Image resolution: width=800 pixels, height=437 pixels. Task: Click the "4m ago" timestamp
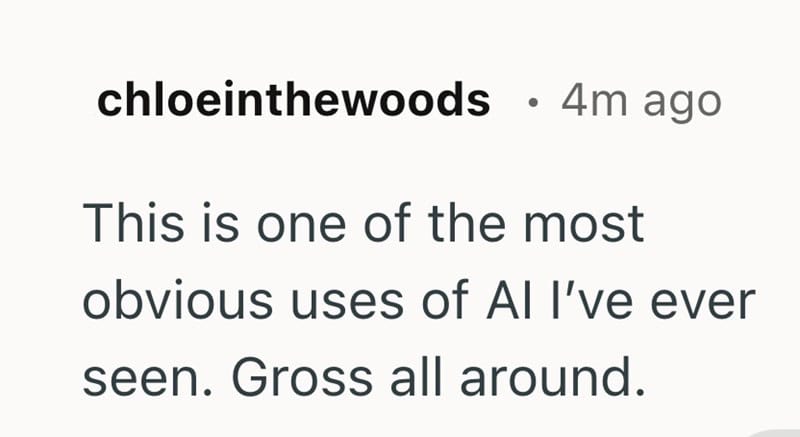pyautogui.click(x=640, y=101)
